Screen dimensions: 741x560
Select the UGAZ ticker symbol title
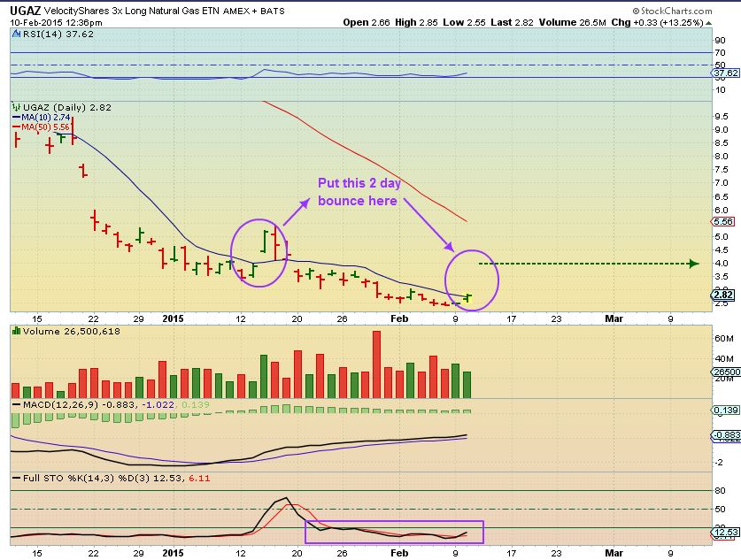tap(25, 11)
